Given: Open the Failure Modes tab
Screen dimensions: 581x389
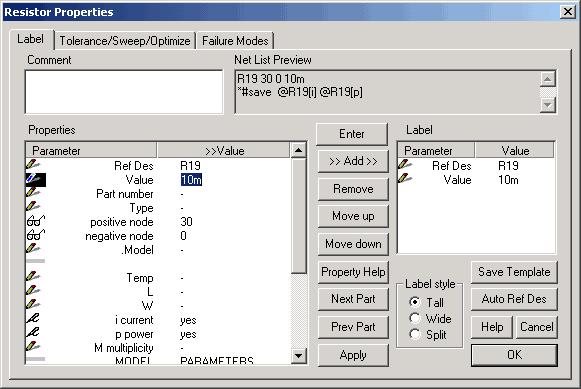Looking at the screenshot, I should pyautogui.click(x=235, y=40).
